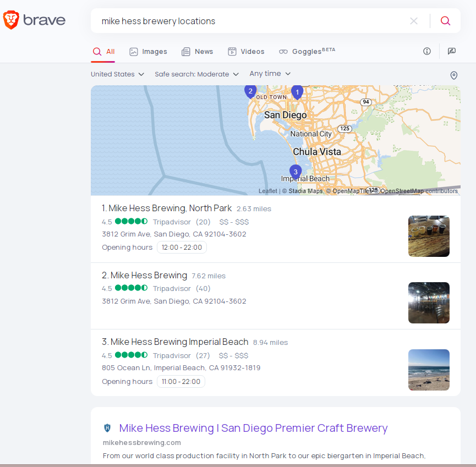Screen dimensions: 476x467
Task: Open the Leaflet attribution link
Action: pyautogui.click(x=268, y=191)
